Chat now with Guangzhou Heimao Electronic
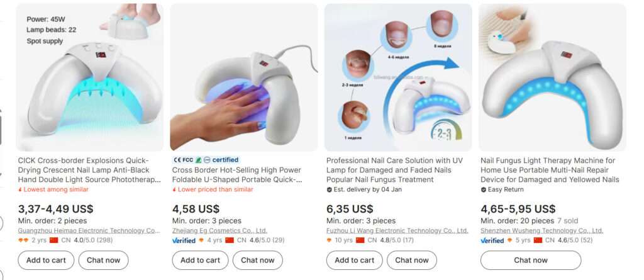 point(104,260)
